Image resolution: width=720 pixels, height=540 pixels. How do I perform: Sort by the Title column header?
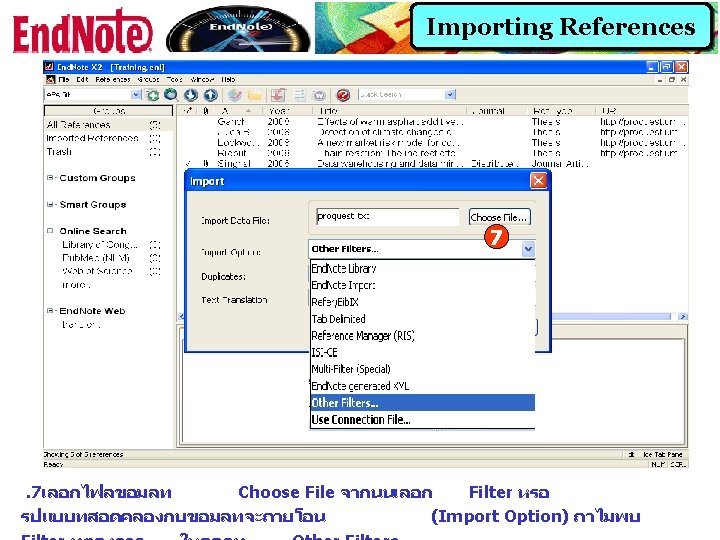tap(389, 111)
